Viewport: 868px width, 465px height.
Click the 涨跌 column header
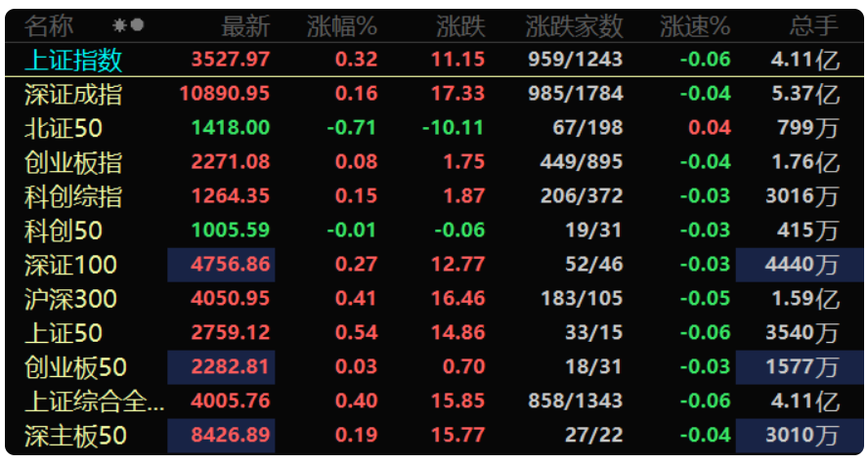click(460, 26)
